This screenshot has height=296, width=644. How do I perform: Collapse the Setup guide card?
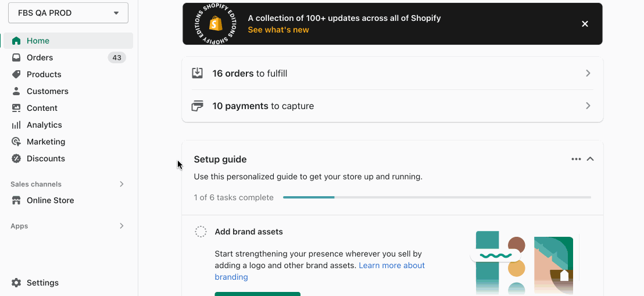[x=590, y=159]
